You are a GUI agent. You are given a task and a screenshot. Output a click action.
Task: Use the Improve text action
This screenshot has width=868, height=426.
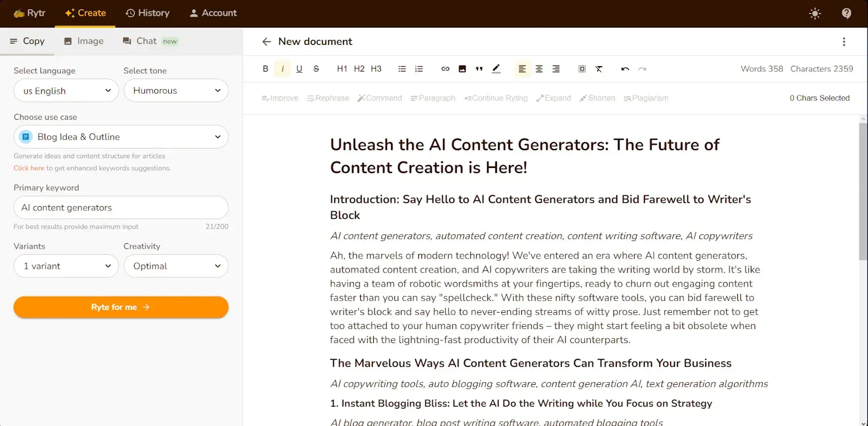280,98
